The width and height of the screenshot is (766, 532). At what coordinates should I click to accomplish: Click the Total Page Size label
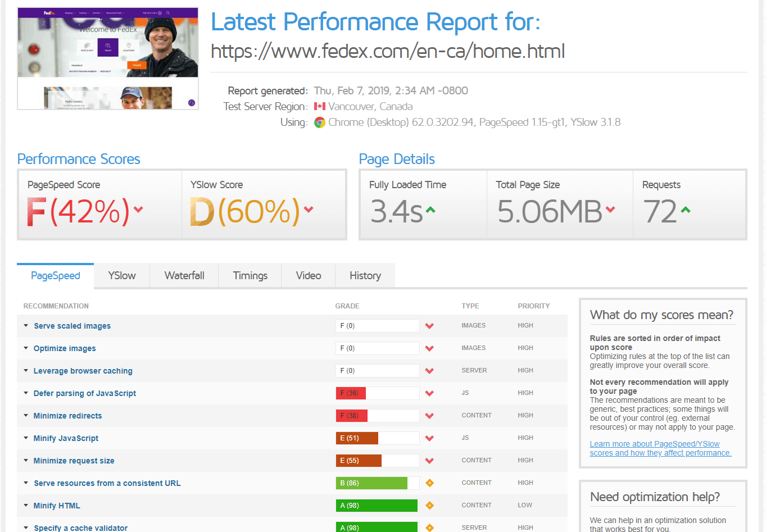pos(528,185)
